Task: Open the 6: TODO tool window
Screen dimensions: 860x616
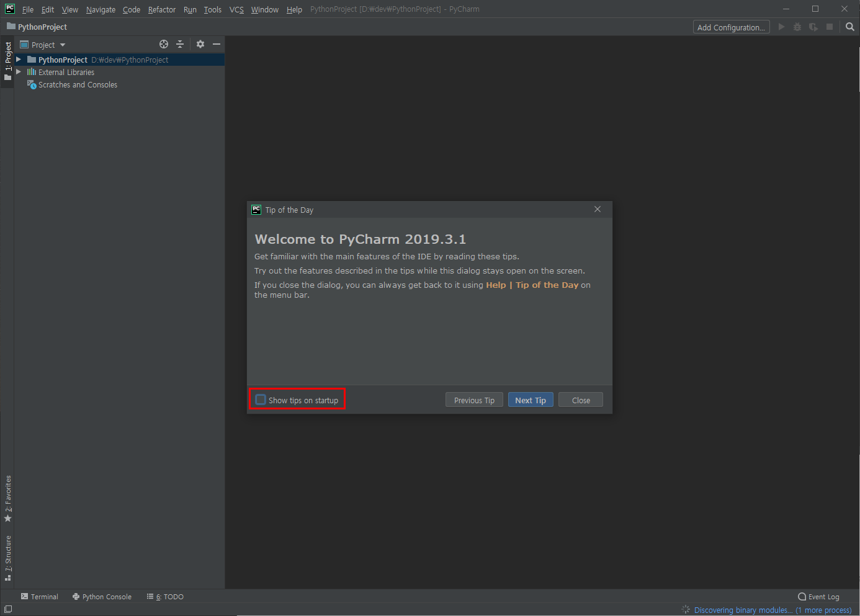Action: point(165,596)
